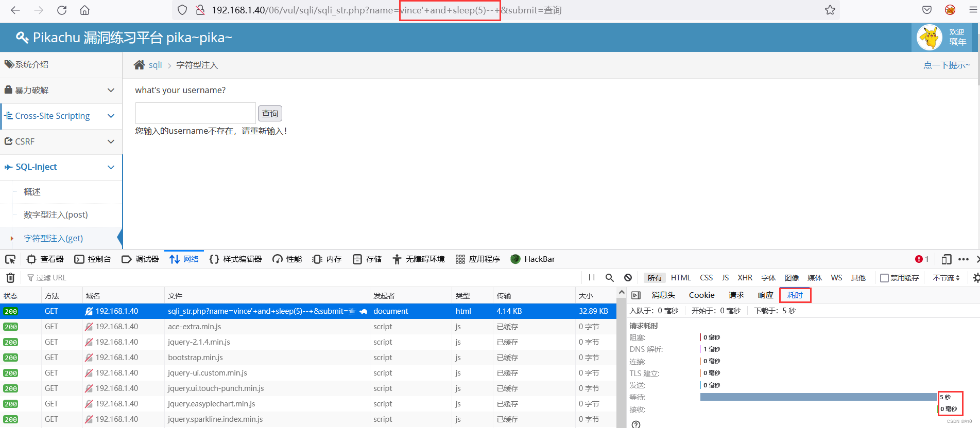
Task: Open the 应用程序 application panel
Action: (477, 259)
